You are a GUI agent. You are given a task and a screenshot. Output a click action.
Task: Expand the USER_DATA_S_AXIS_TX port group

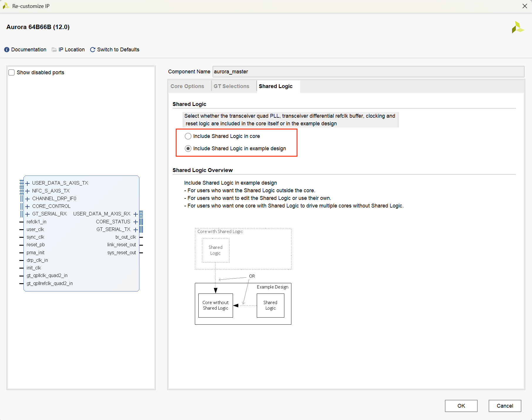click(27, 183)
